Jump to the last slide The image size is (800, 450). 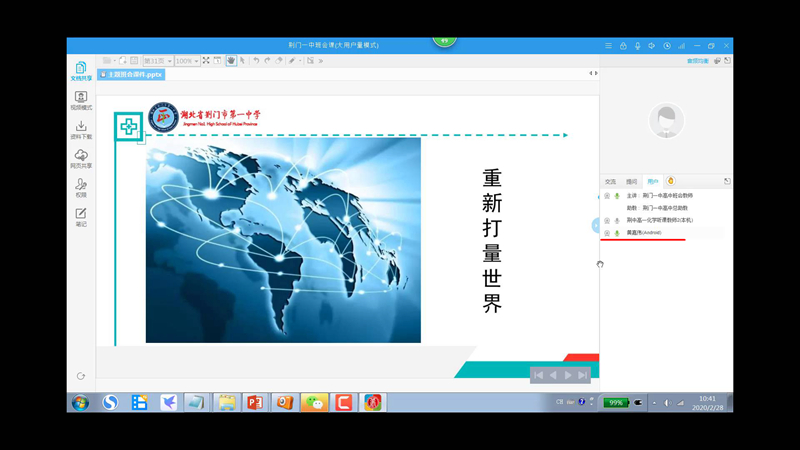[582, 375]
